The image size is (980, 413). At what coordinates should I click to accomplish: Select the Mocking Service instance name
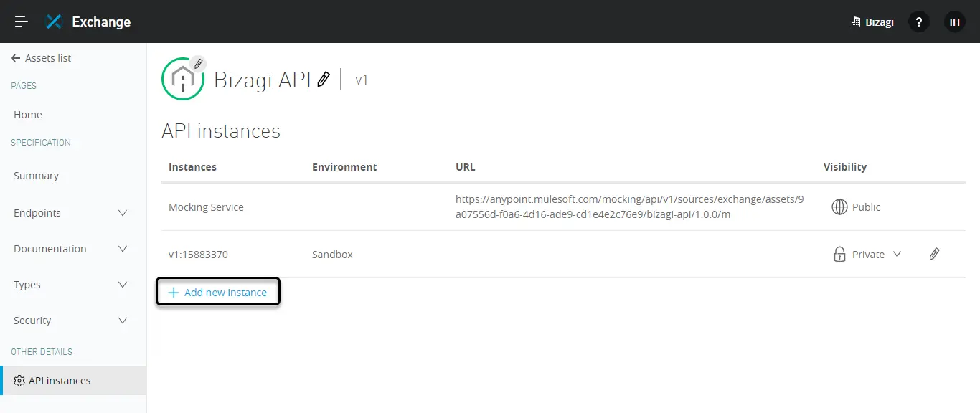tap(206, 207)
